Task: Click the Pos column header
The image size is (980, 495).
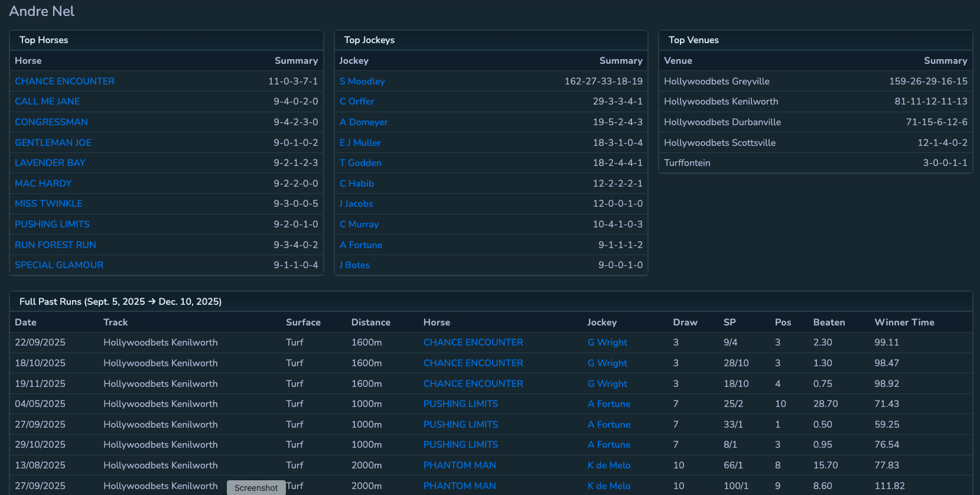Action: click(783, 322)
